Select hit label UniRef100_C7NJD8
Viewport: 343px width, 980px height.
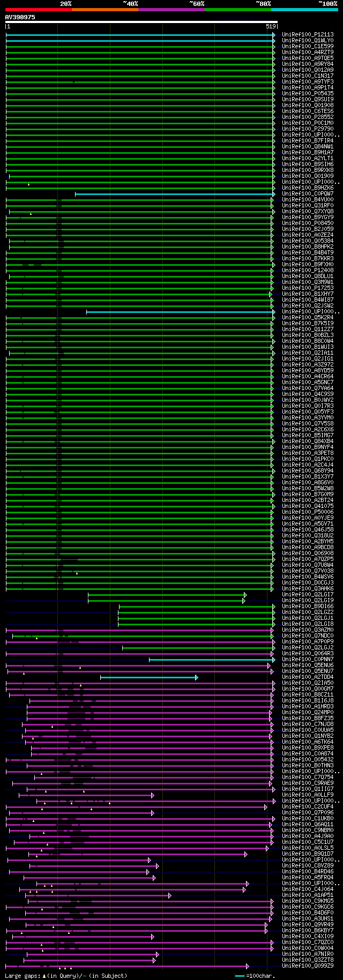(x=308, y=724)
